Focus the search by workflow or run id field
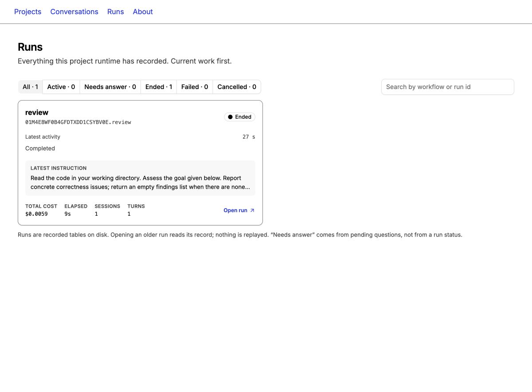The height and width of the screenshot is (392, 532). (x=448, y=87)
